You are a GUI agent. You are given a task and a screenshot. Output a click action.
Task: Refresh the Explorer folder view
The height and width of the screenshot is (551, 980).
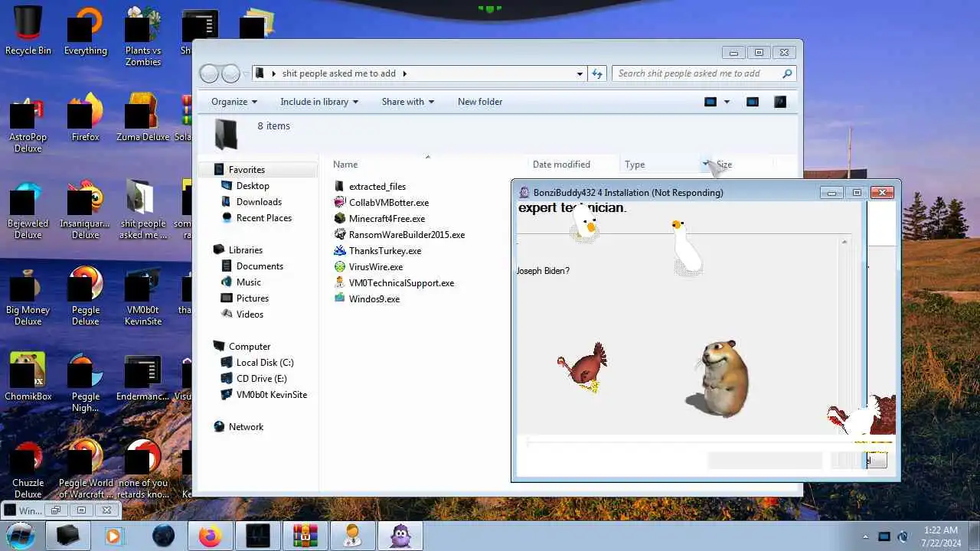pos(598,73)
